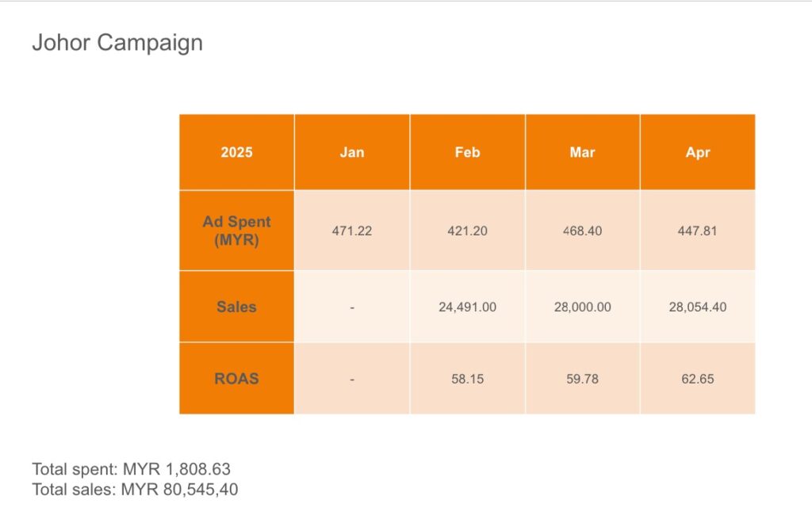This screenshot has height=523, width=812.
Task: Select the Ad Spent (MYR) row label
Action: pos(236,231)
